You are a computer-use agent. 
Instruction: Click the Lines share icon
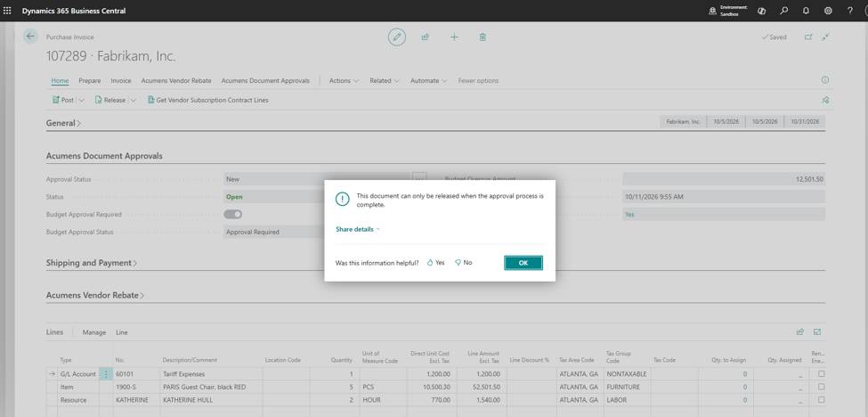tap(800, 332)
